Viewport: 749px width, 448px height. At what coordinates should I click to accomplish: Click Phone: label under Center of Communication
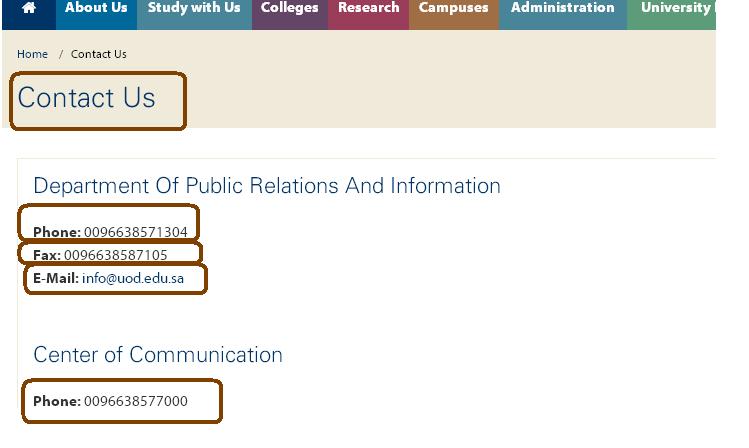pyautogui.click(x=57, y=401)
